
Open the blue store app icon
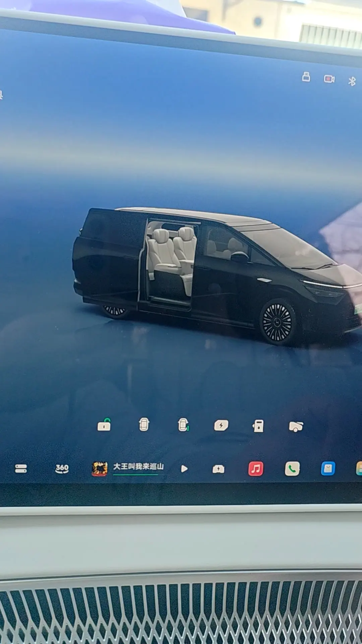328,469
